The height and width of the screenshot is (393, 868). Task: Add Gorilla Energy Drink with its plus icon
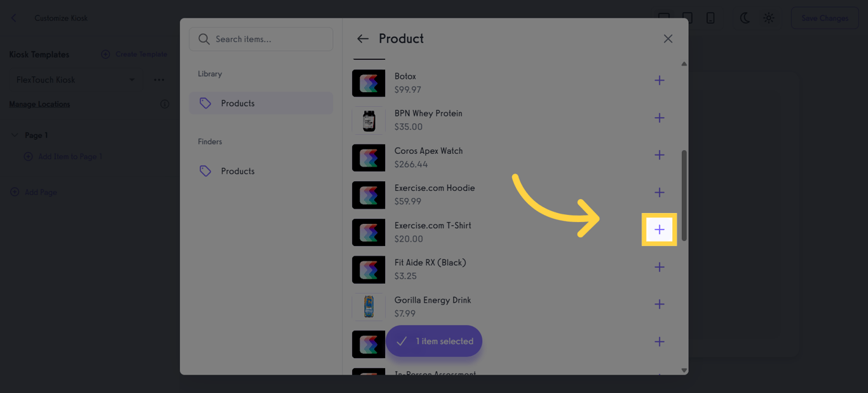(659, 304)
